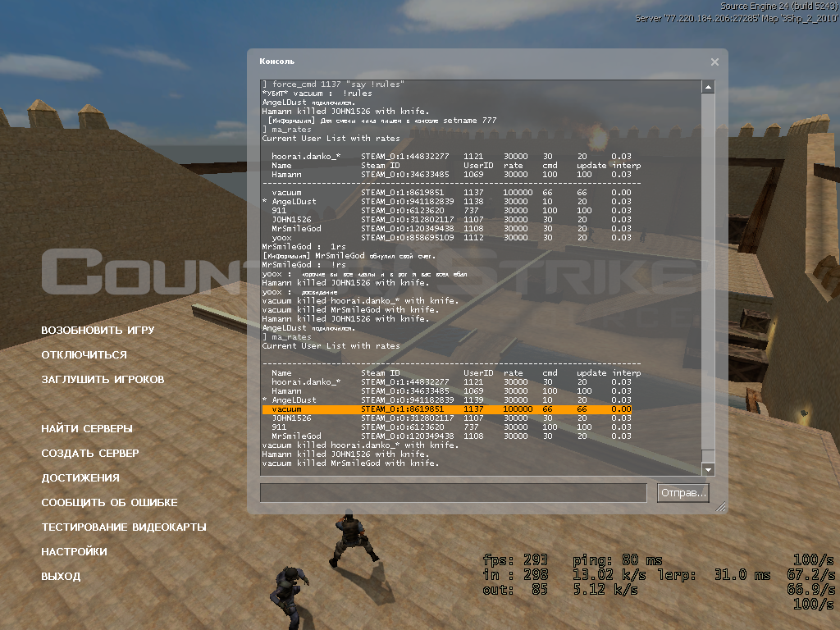Click the highlighted vacuum row in console
This screenshot has width=840, height=630.
(x=447, y=409)
